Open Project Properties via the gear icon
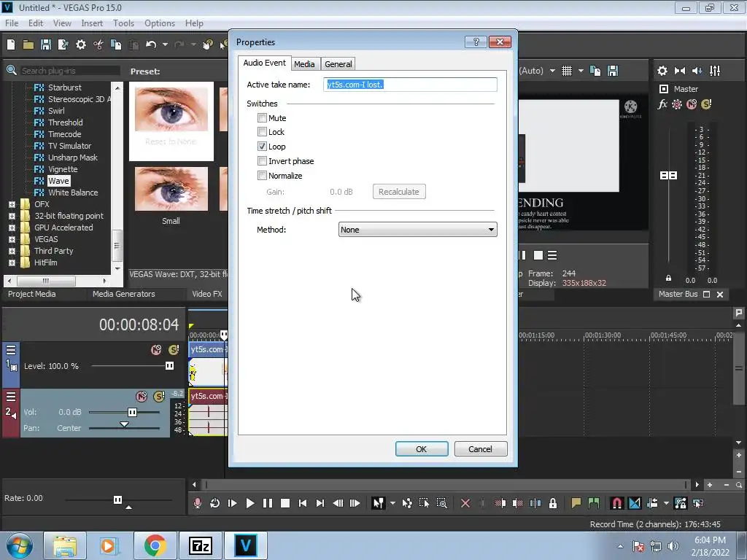This screenshot has width=747, height=560. pos(81,44)
